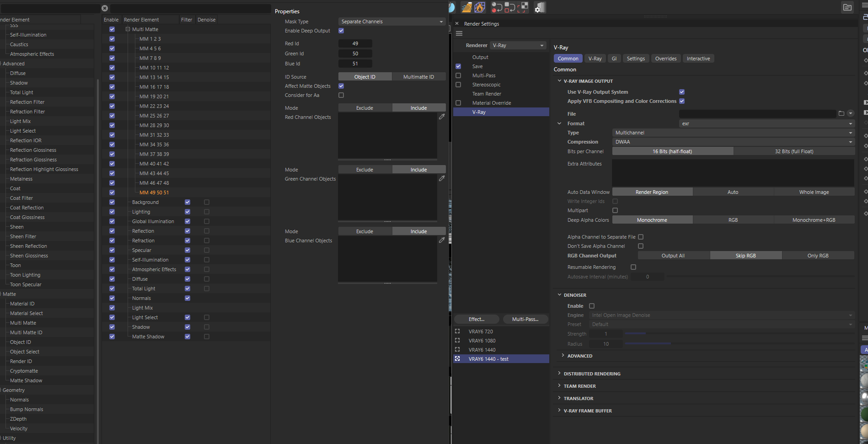Click the red square swap arrow toolbar icon
This screenshot has width=868, height=444.
click(509, 7)
